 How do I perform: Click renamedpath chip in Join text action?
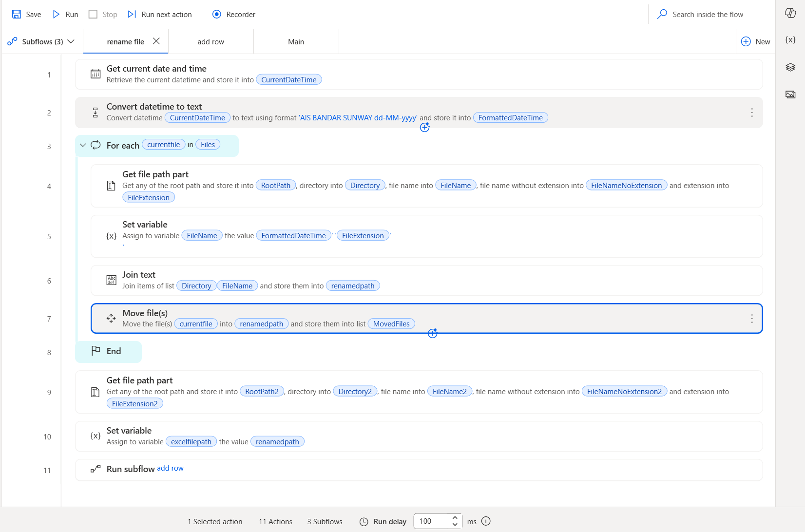pyautogui.click(x=353, y=286)
